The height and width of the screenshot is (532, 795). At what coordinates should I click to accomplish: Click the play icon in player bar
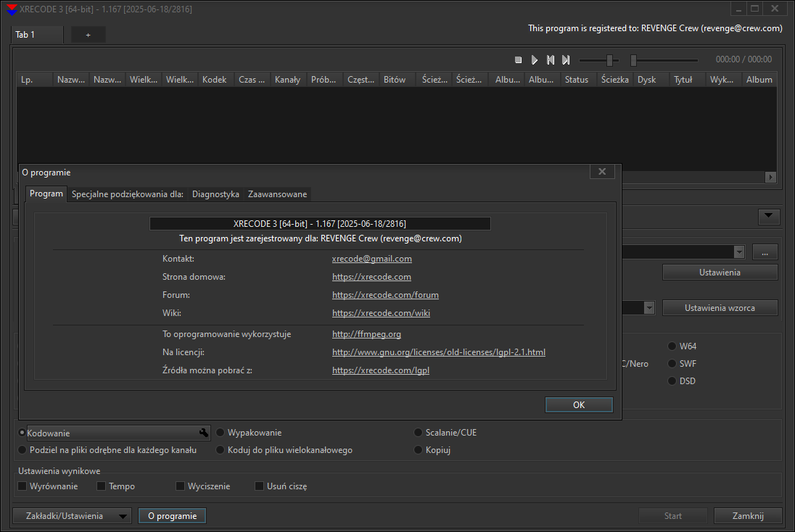tap(535, 59)
